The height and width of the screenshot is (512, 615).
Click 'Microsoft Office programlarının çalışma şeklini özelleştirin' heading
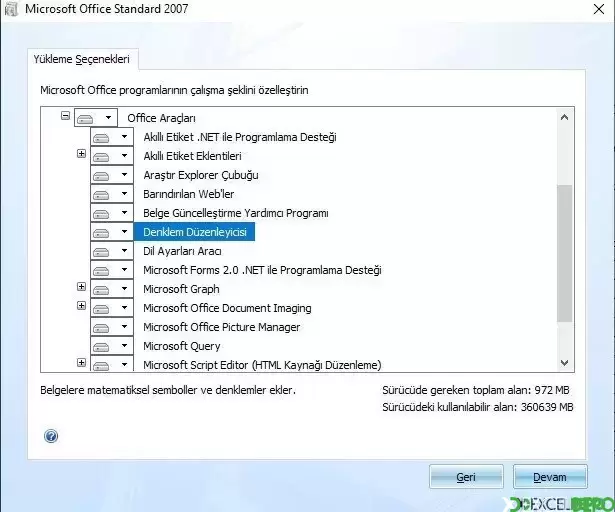click(174, 90)
